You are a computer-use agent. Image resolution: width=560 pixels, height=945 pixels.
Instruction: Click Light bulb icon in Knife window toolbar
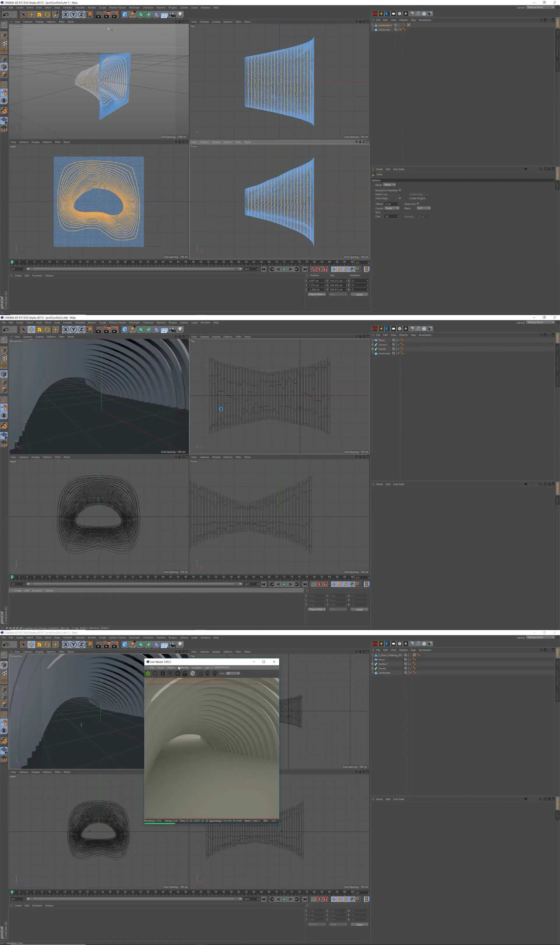pyautogui.click(x=180, y=15)
